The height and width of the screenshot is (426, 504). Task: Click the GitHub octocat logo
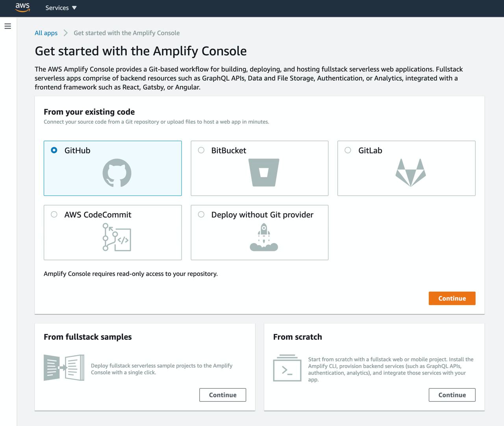tap(117, 173)
